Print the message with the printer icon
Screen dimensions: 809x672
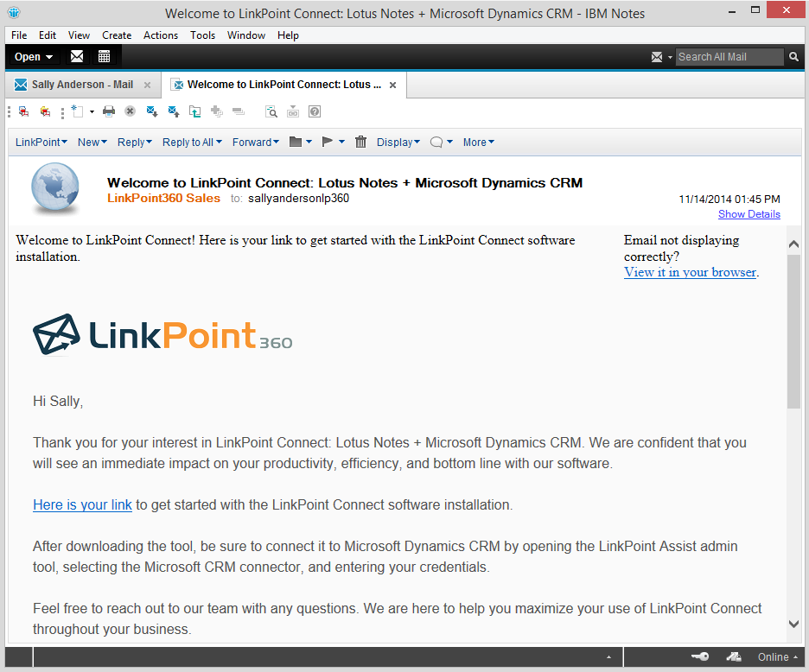[x=109, y=111]
